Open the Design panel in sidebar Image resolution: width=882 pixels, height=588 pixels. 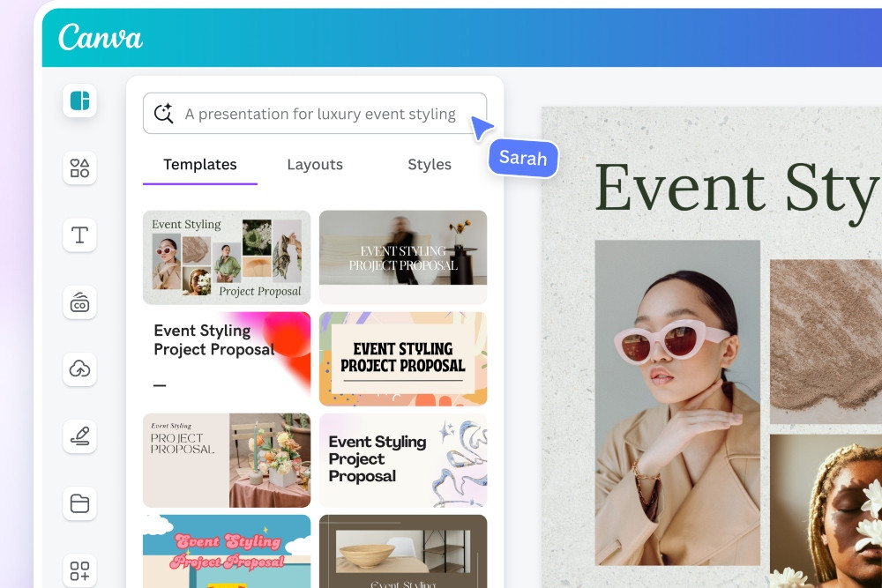tap(79, 100)
